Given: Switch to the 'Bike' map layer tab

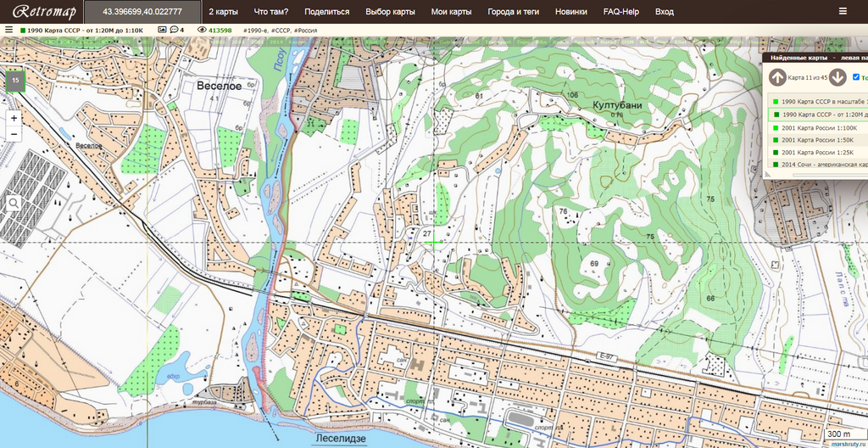Looking at the screenshot, I should pyautogui.click(x=541, y=42).
